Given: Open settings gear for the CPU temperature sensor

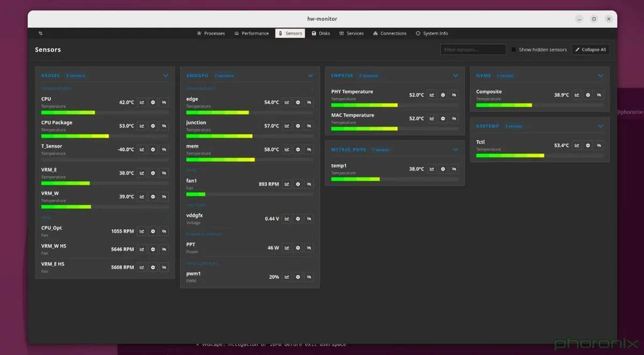Looking at the screenshot, I should (153, 102).
